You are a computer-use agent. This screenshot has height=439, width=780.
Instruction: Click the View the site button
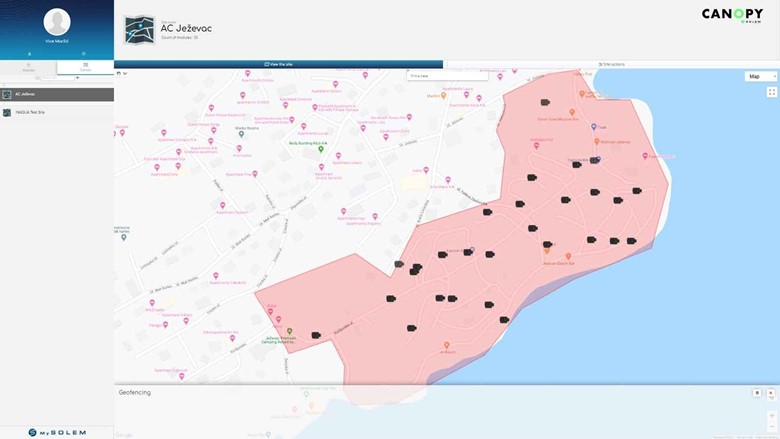(x=278, y=64)
